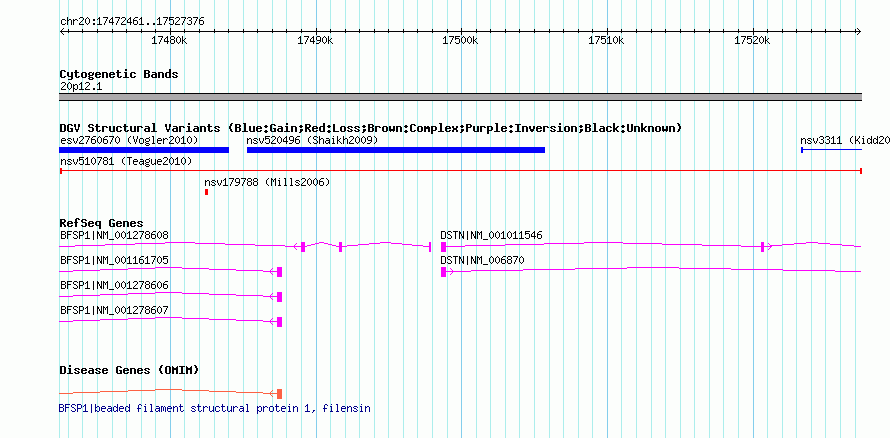
Task: Open the nsv520496 (Shaikh2009) label
Action: pyautogui.click(x=312, y=140)
